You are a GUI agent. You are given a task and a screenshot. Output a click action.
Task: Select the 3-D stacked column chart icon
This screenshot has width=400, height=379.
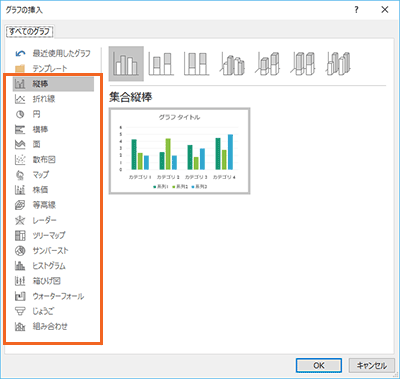point(268,64)
